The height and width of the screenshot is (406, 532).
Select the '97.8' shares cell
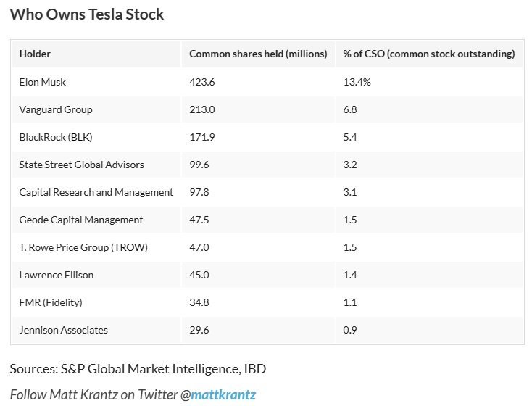pos(258,192)
